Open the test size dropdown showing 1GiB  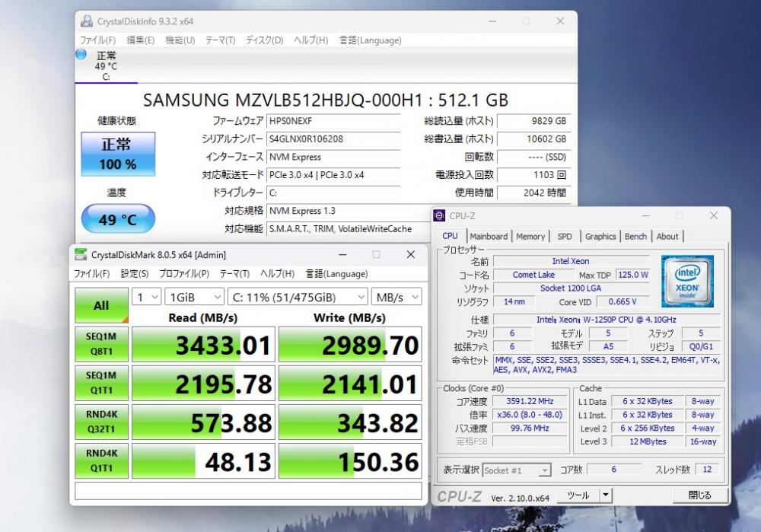click(194, 297)
